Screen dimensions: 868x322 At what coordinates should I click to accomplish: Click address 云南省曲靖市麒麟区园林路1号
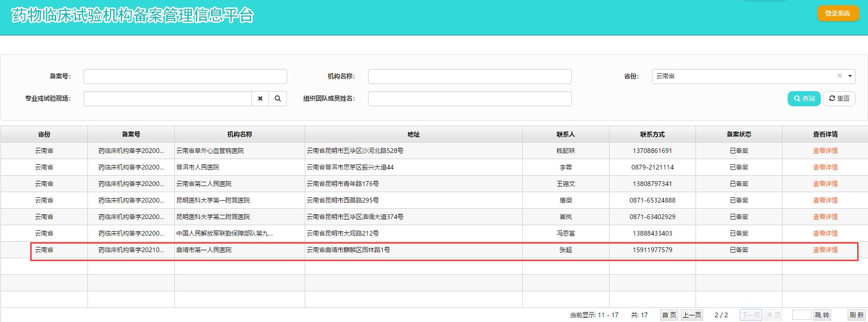[x=349, y=250]
